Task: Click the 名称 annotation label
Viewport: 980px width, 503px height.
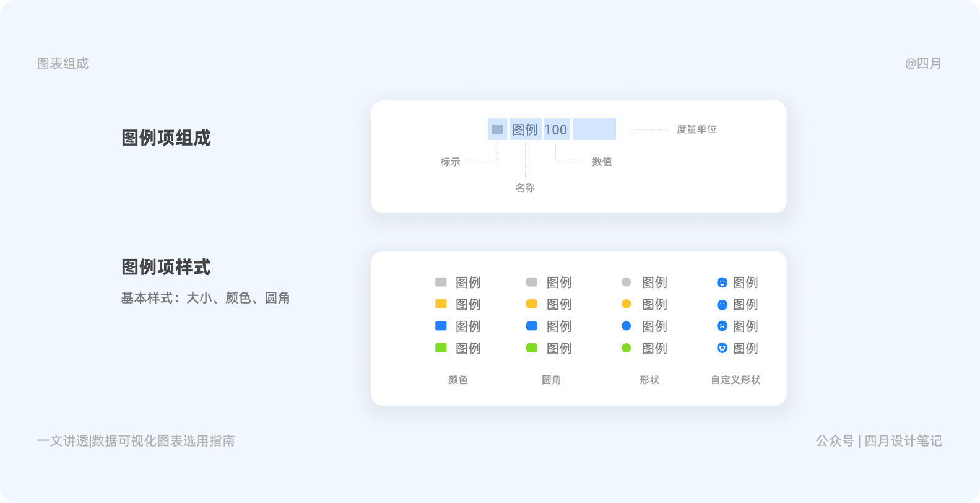Action: (525, 188)
